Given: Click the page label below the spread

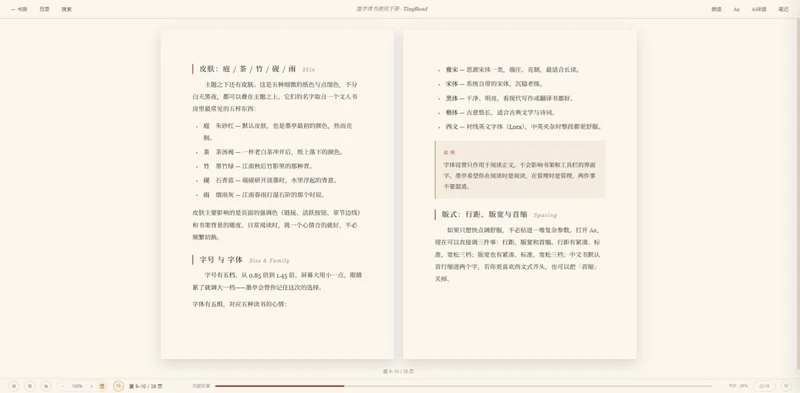Looking at the screenshot, I should (398, 372).
